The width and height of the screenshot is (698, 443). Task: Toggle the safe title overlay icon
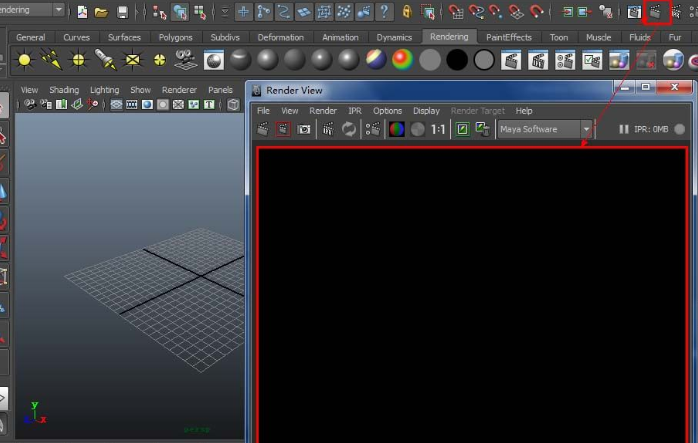point(209,105)
